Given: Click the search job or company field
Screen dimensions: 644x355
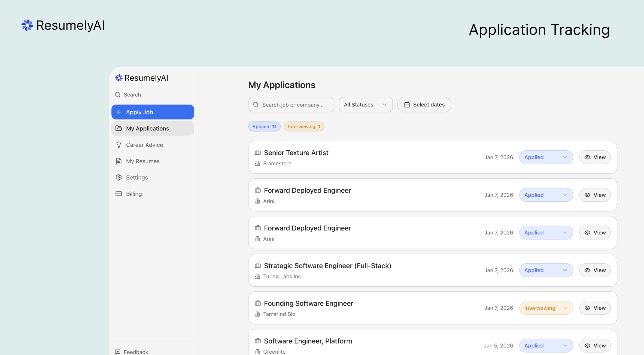Looking at the screenshot, I should [x=291, y=104].
